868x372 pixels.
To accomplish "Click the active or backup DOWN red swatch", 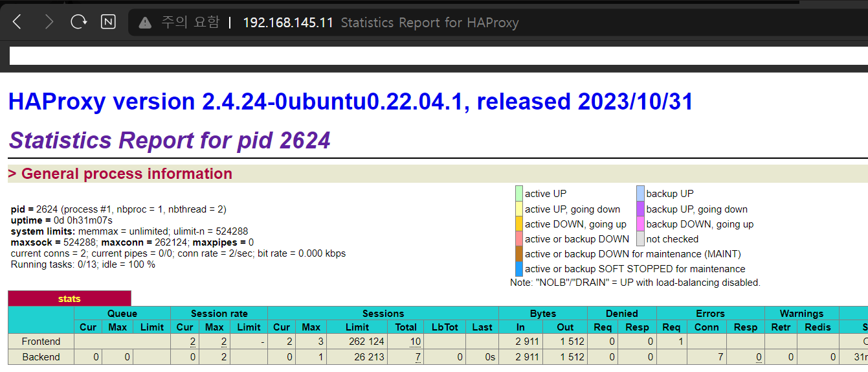I will (519, 238).
